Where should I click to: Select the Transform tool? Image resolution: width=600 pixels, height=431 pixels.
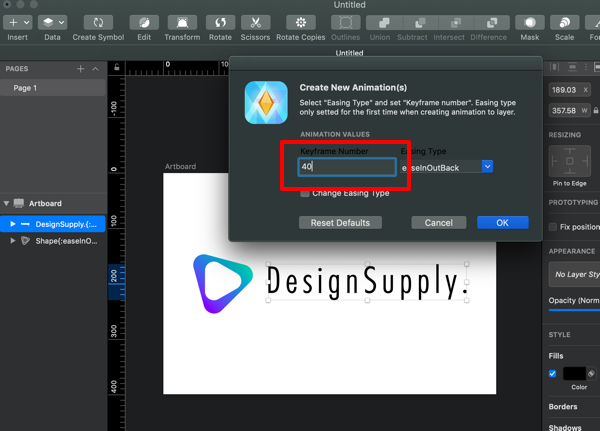183,23
